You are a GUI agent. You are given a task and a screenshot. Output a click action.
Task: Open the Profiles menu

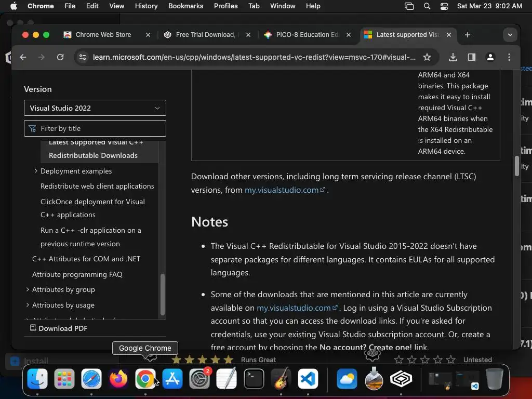[x=225, y=6]
